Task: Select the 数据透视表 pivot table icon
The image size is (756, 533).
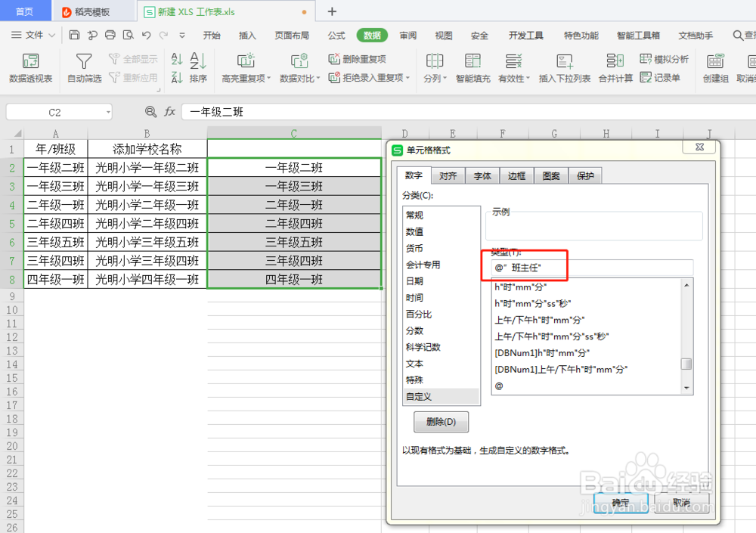Action: point(30,67)
